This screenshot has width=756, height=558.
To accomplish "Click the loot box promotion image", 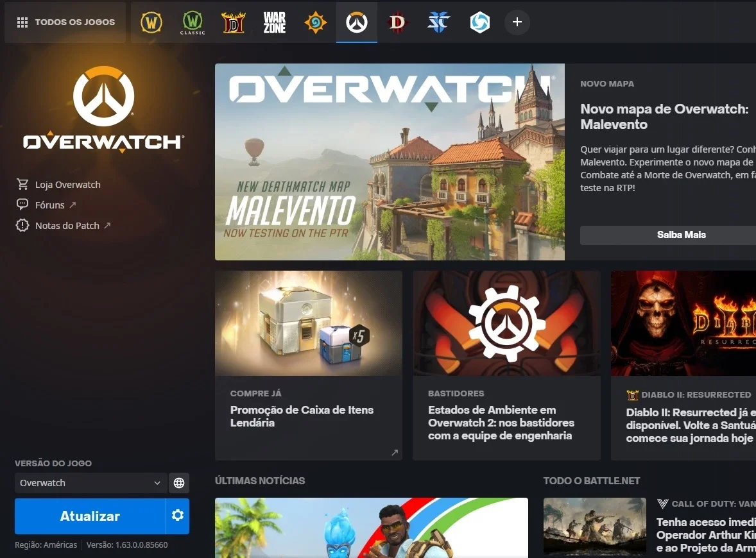I will pos(309,323).
